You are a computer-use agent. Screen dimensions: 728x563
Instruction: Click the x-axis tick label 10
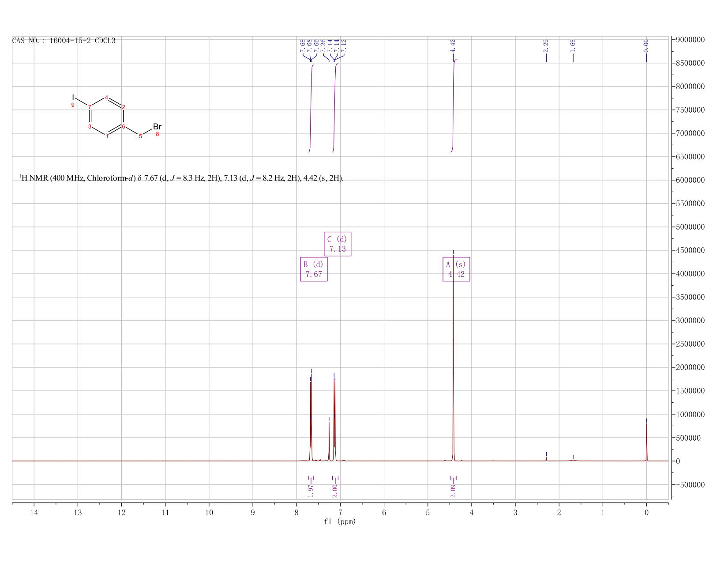[209, 512]
